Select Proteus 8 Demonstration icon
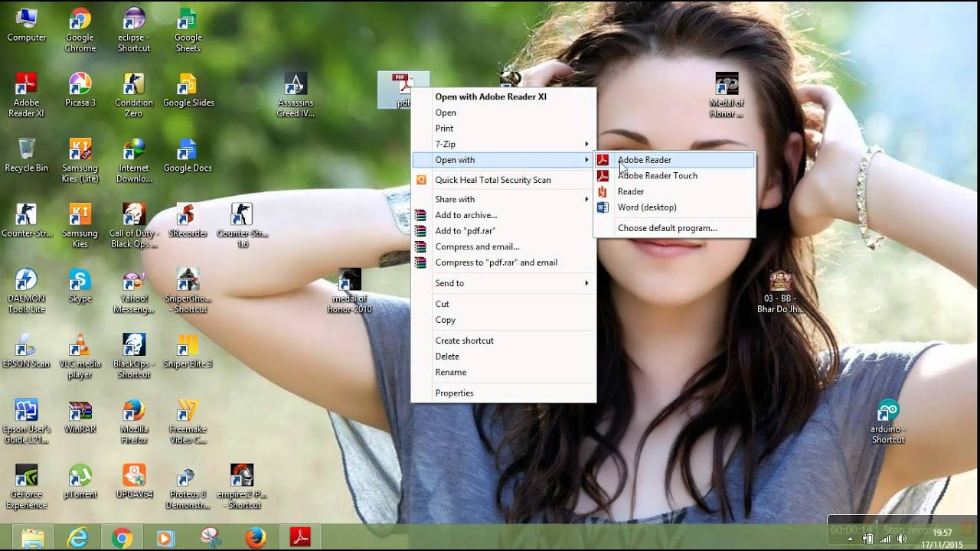Image resolution: width=980 pixels, height=551 pixels. [x=188, y=487]
